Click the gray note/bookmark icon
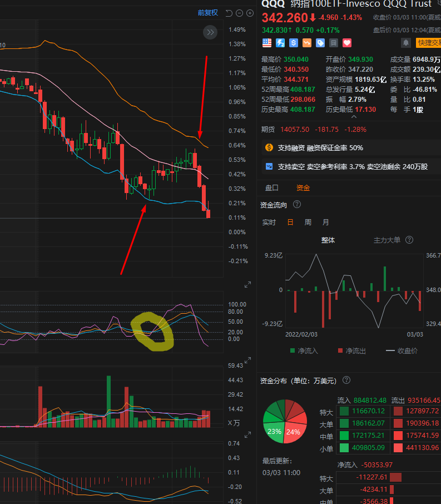 coord(334,43)
